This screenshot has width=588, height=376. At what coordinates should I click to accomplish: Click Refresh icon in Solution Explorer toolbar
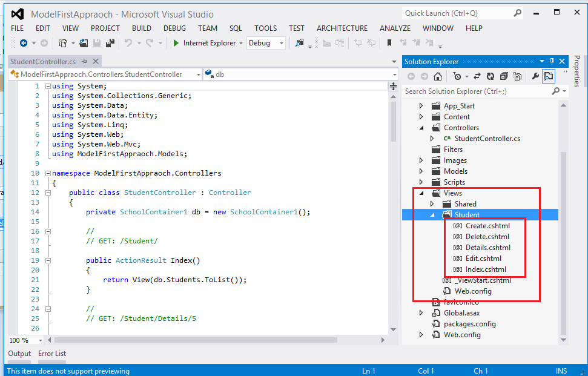[x=490, y=76]
